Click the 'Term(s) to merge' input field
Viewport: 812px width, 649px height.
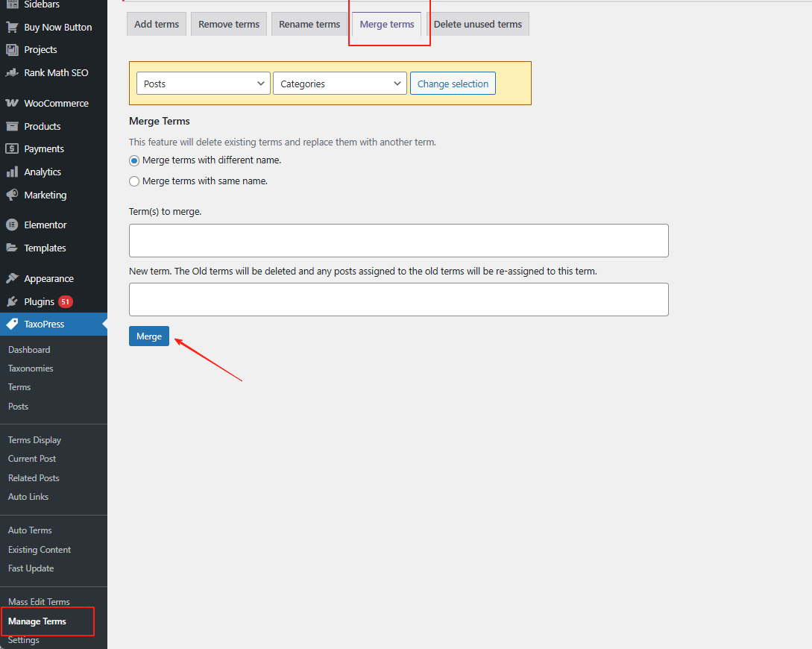click(x=398, y=240)
